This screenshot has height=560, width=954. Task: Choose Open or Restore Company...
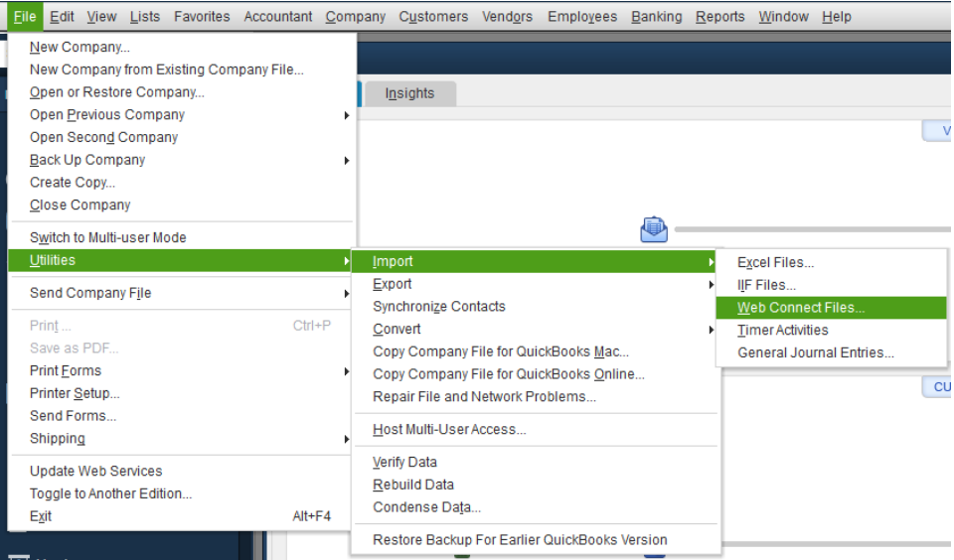[x=181, y=91]
